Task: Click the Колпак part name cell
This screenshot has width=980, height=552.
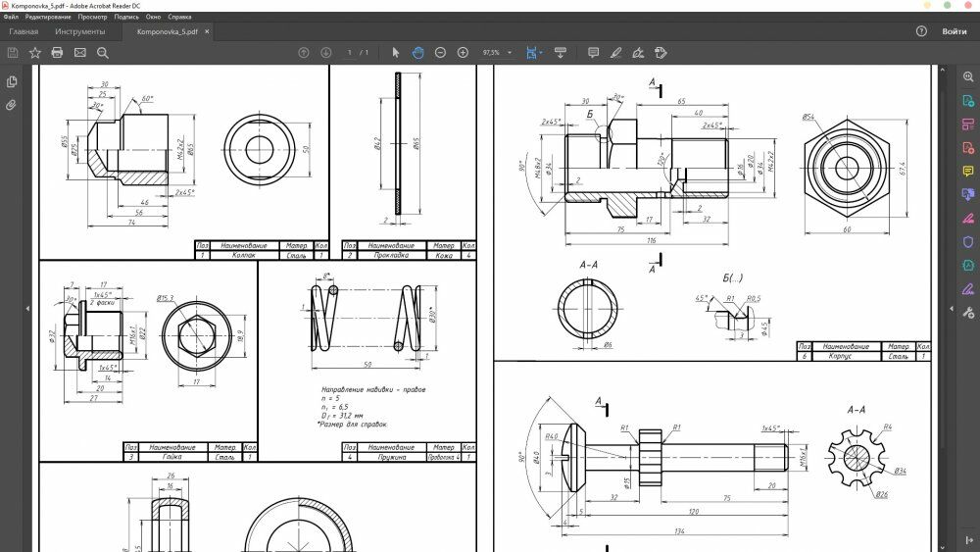Action: 244,255
